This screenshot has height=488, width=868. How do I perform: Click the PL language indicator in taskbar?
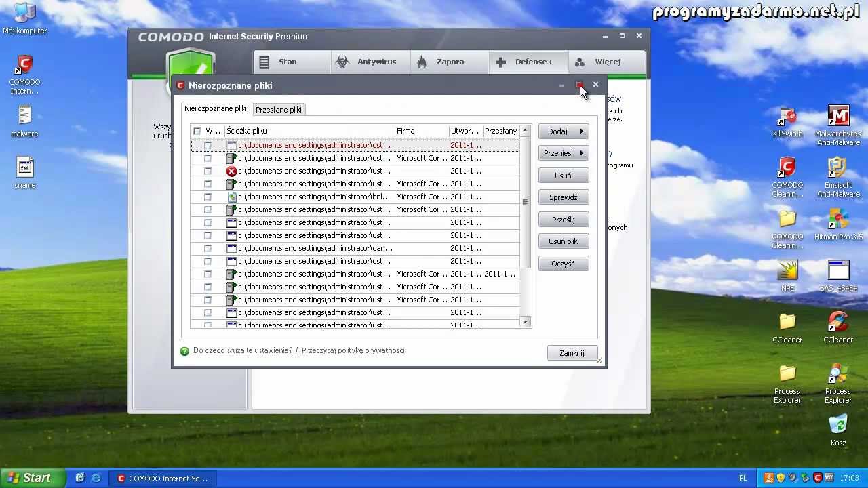[743, 479]
